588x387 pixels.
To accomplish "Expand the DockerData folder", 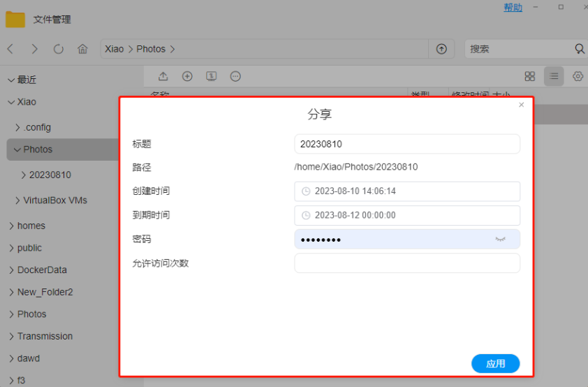I will [x=11, y=270].
